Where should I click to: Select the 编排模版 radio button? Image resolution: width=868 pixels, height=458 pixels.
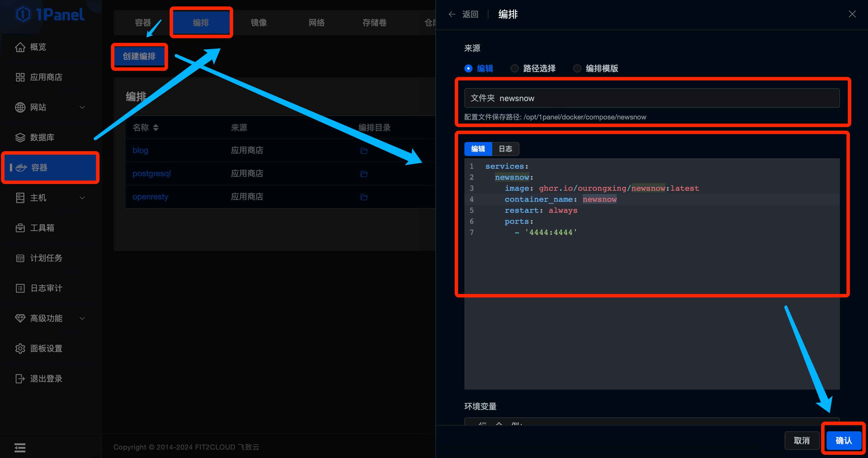578,68
